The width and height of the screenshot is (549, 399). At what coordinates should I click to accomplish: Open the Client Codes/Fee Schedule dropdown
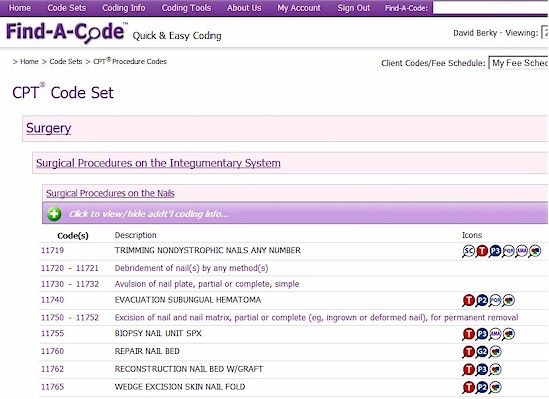518,63
